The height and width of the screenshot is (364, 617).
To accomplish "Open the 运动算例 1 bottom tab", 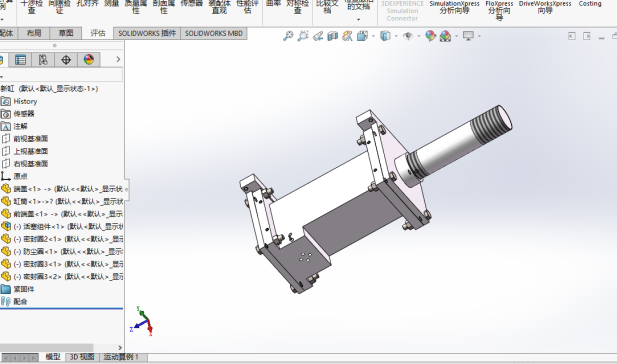I will pyautogui.click(x=121, y=357).
